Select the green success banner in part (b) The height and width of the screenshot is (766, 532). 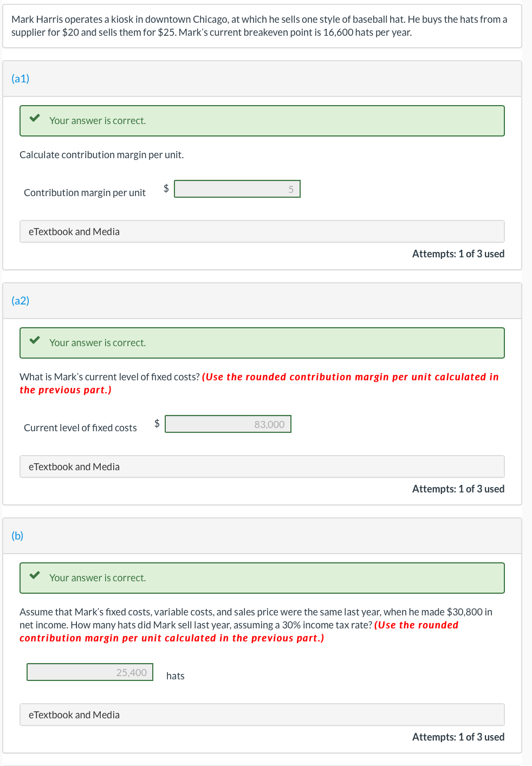tap(262, 577)
